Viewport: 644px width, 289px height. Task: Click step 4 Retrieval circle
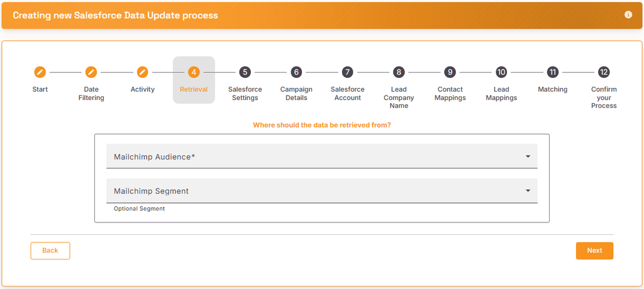coord(194,72)
